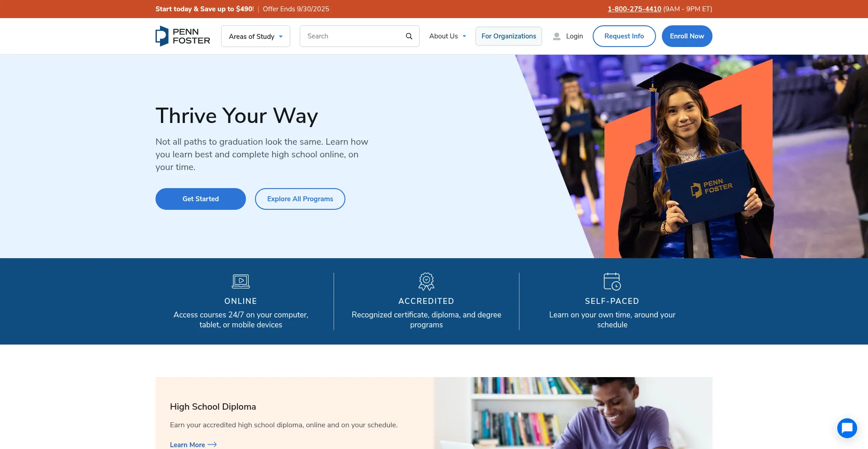The image size is (868, 449).
Task: Click the arrow next to Learn More
Action: [x=212, y=444]
